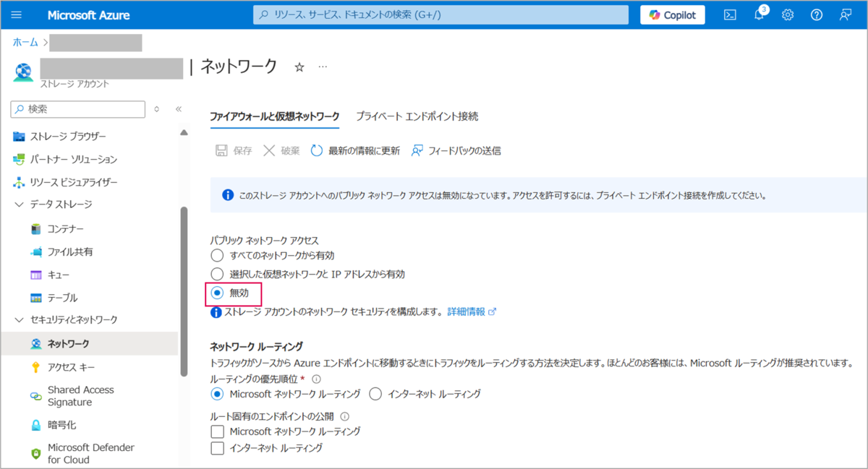868x469 pixels.
Task: Select Microsoft ネットワーク ルーティング radio button
Action: (217, 395)
